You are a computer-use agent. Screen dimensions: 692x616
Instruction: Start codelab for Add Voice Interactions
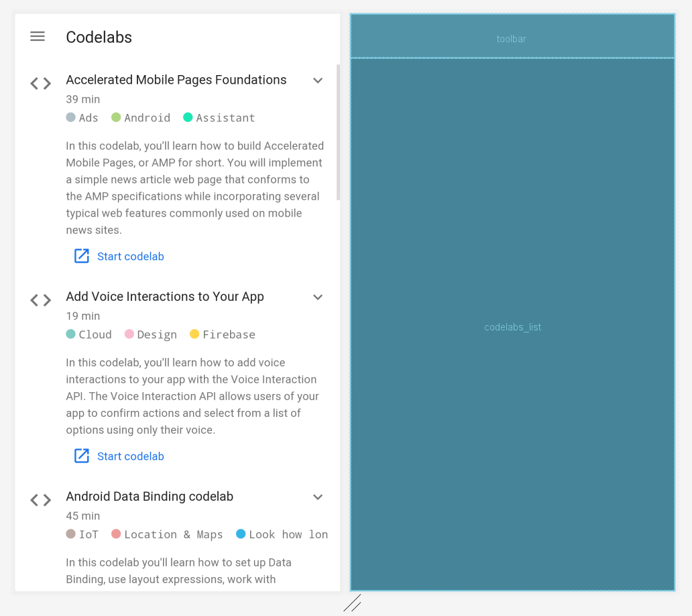click(130, 456)
